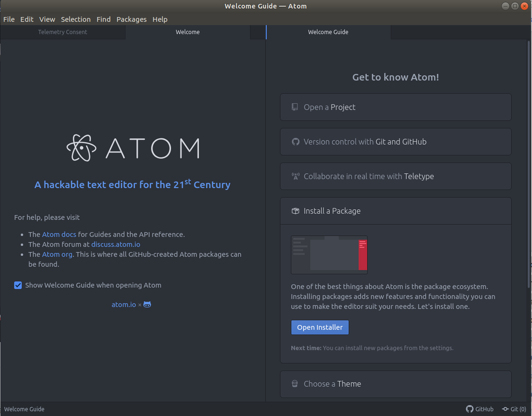Viewport: 532px width, 416px height.
Task: Click the paint bucket icon on Choose a Theme
Action: [x=295, y=383]
